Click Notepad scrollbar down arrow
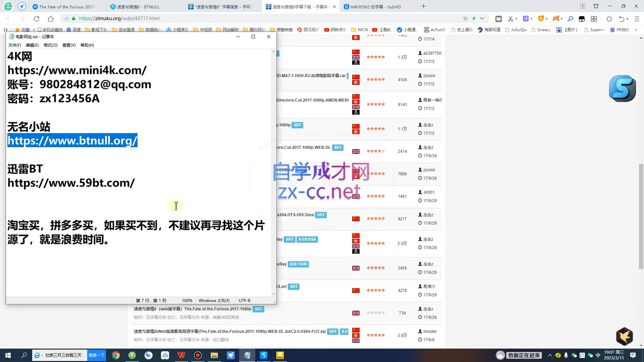This screenshot has height=362, width=644. (x=274, y=293)
